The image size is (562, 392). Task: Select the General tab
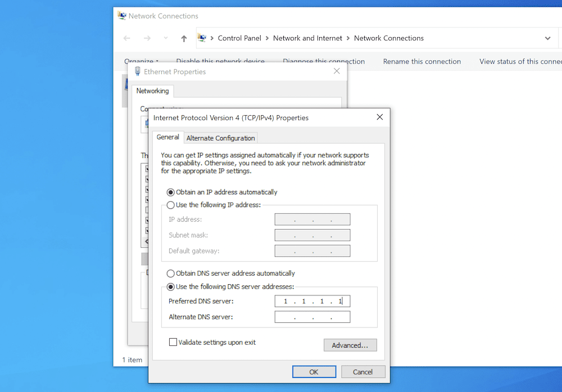(167, 137)
